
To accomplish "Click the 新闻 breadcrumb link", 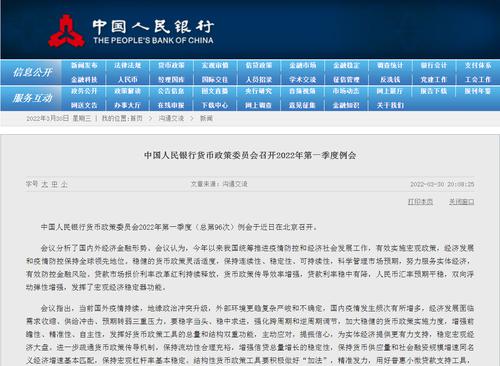I will [206, 118].
